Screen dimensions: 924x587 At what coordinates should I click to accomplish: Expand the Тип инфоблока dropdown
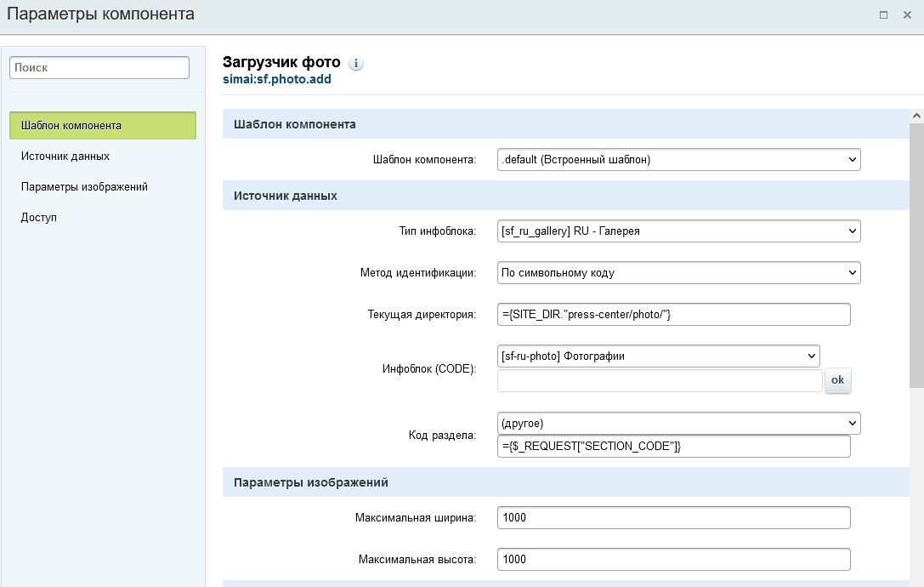point(678,231)
